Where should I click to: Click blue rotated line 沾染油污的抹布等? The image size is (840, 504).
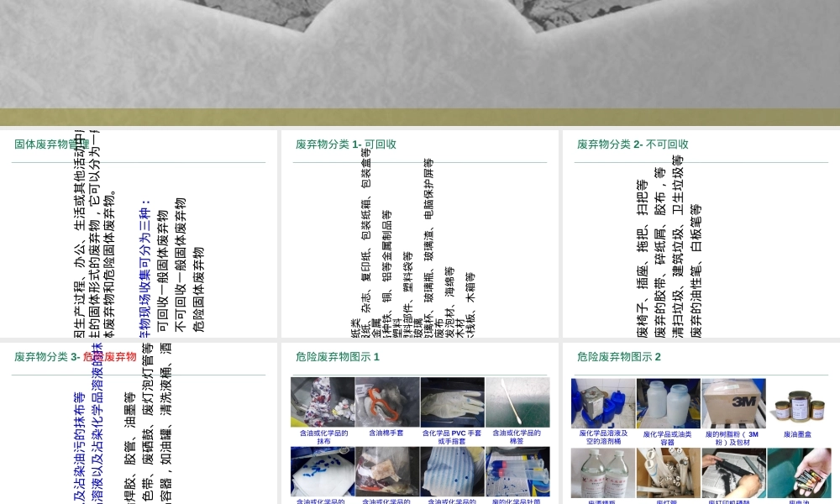point(79,448)
